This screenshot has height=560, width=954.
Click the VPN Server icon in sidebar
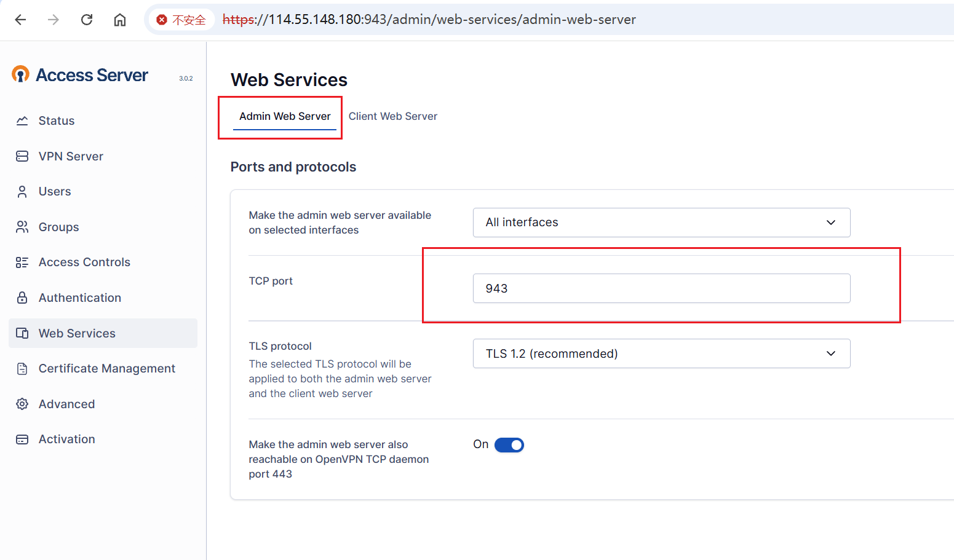point(22,156)
